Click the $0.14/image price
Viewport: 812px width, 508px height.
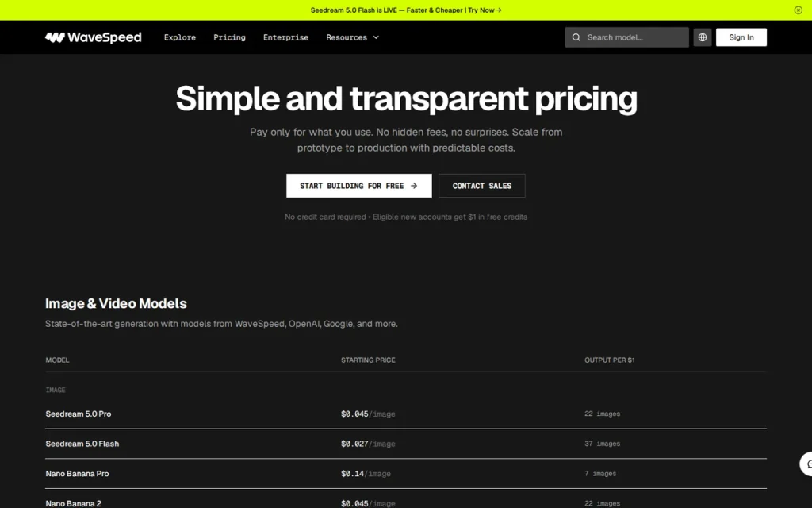coord(366,473)
